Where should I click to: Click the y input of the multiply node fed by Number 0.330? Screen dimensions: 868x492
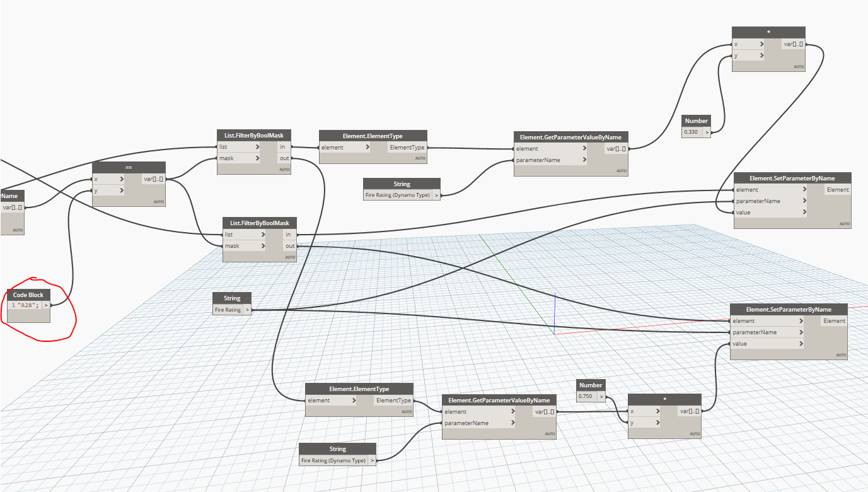(748, 56)
